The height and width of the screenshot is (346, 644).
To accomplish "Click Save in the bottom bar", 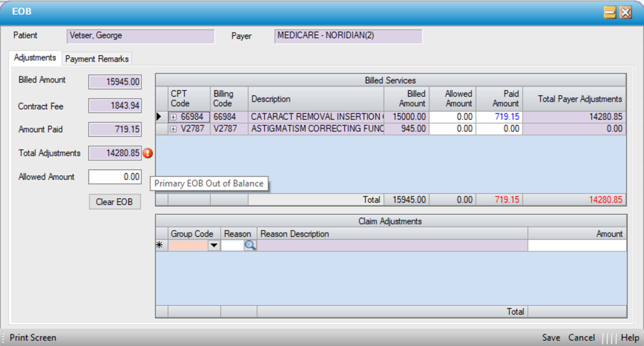I will [551, 337].
